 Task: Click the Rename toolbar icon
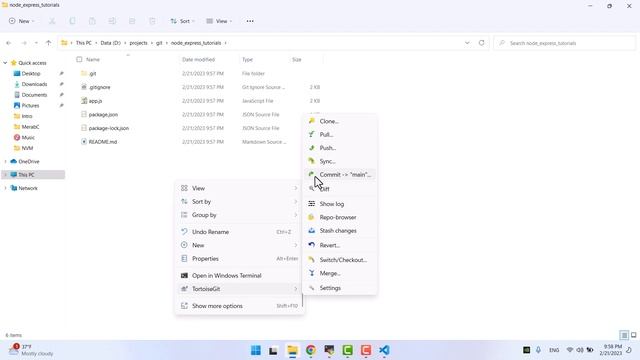click(112, 21)
